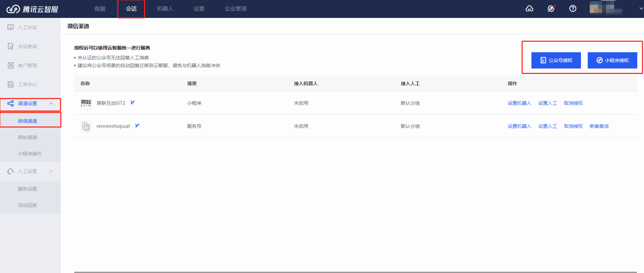Image resolution: width=644 pixels, height=273 pixels.
Task: Open the notification icon with red dot
Action: (x=551, y=9)
